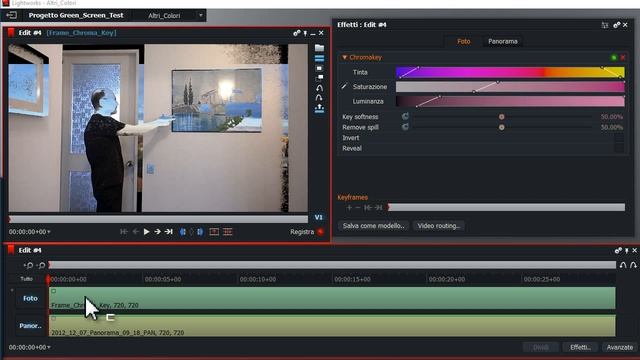Switch to the Panorama effects tab
Screen dimensions: 640x360
(x=503, y=41)
